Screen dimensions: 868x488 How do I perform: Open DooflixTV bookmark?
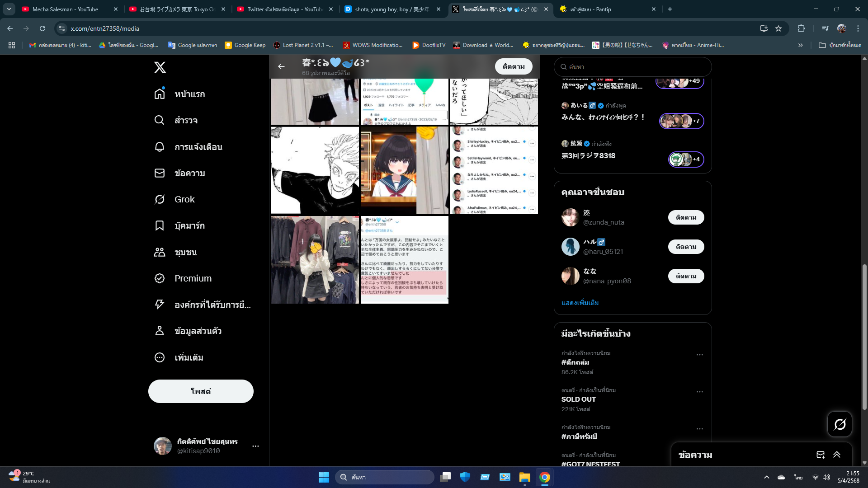tap(429, 45)
